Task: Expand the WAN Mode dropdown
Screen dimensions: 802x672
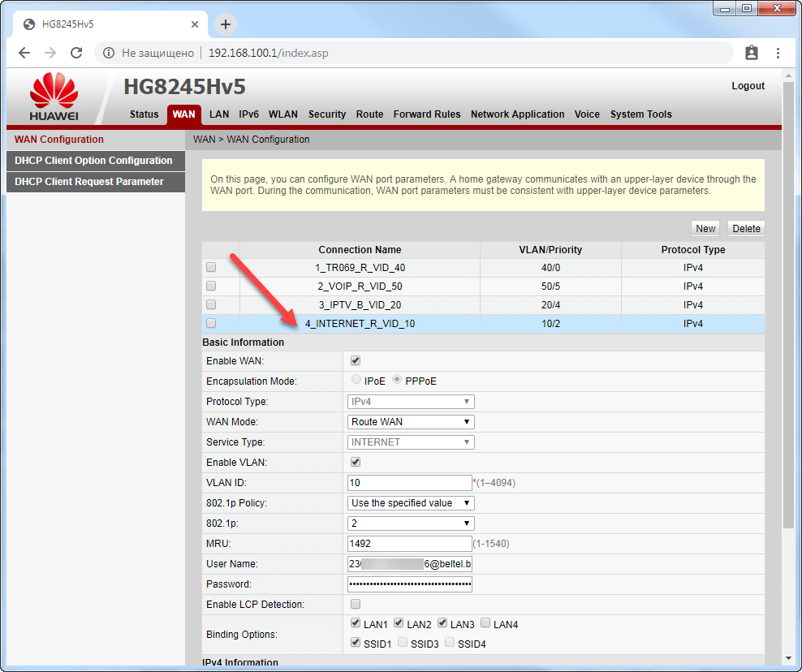Action: (x=411, y=422)
